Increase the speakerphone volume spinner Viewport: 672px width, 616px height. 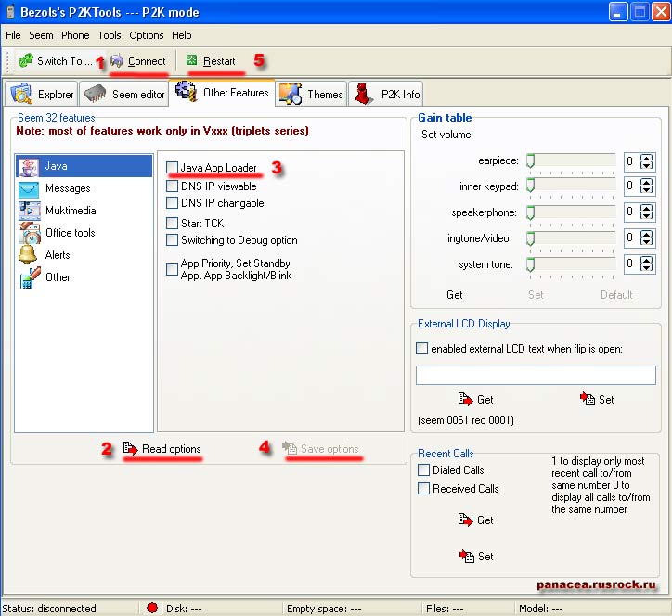[x=646, y=208]
